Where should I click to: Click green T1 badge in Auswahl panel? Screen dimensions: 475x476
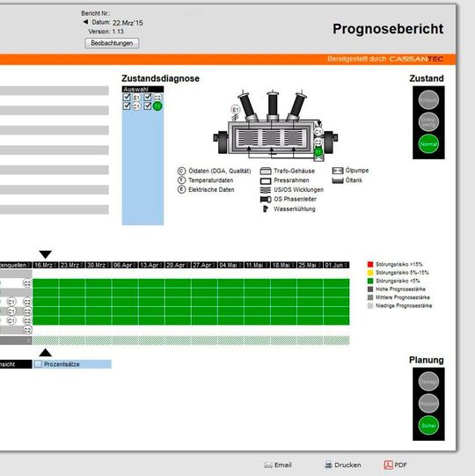coord(157,106)
